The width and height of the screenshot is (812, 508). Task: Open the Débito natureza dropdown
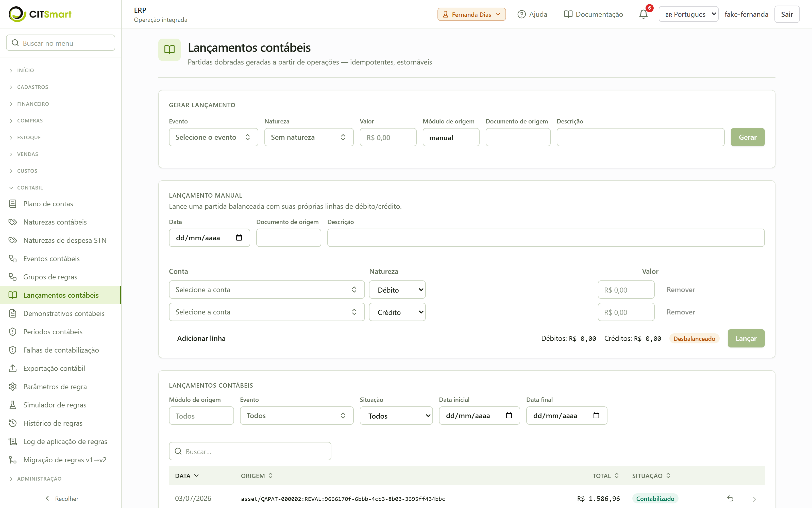(x=397, y=290)
